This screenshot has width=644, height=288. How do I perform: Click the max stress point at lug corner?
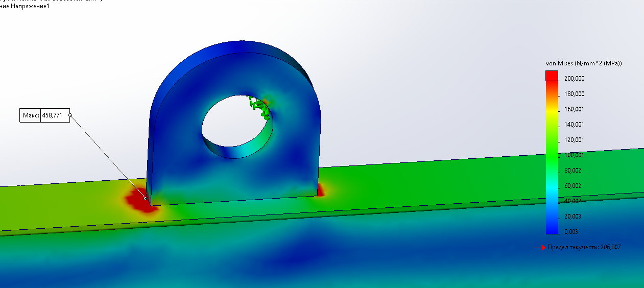[146, 199]
